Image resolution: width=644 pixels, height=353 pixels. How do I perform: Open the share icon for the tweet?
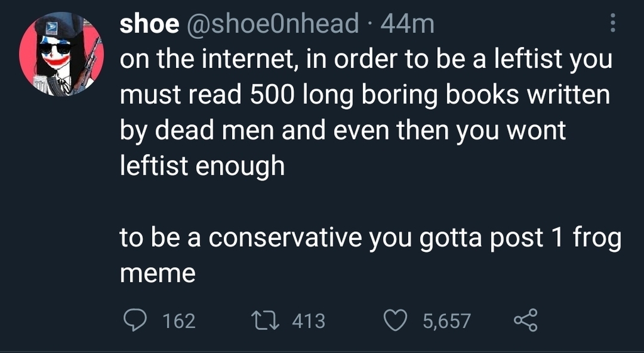[x=526, y=321]
